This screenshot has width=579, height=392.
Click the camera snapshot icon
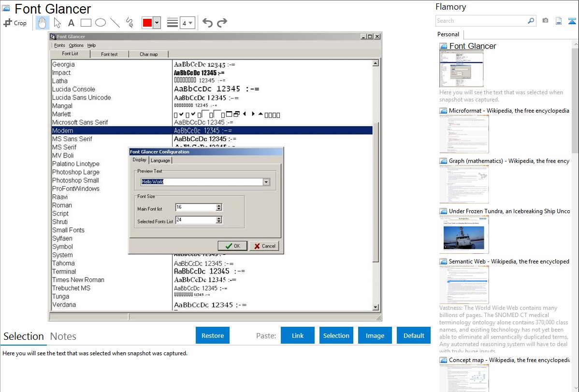tap(545, 21)
